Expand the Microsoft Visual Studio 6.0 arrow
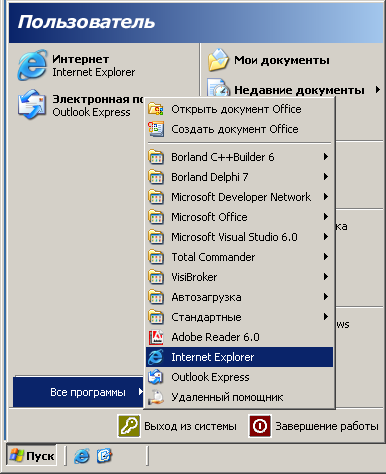 326,237
